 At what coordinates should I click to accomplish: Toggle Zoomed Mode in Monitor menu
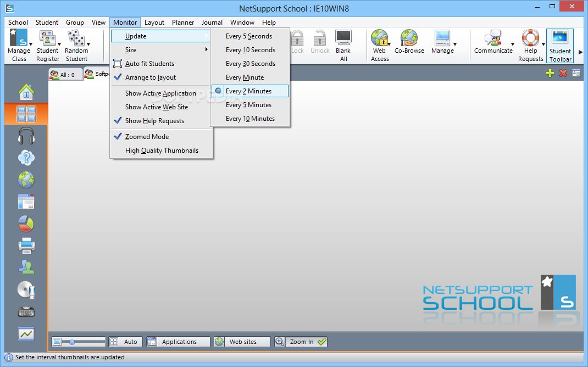161,136
